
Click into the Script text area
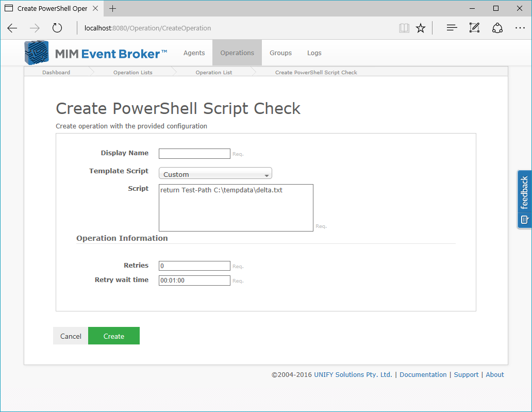coord(236,208)
